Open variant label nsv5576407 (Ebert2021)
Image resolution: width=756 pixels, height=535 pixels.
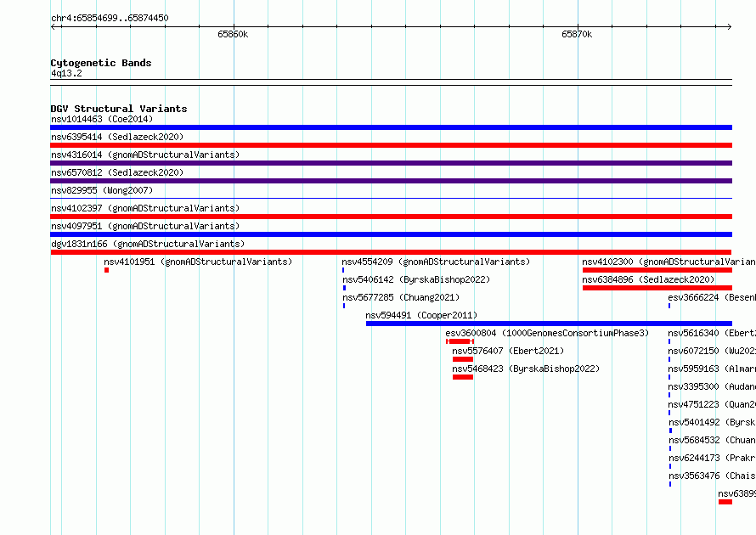point(508,351)
